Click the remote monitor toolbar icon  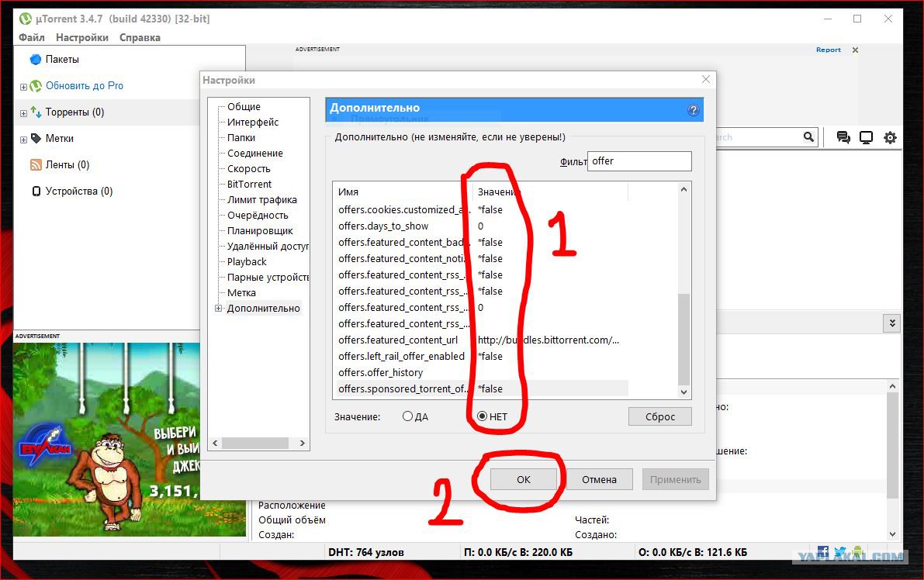pos(867,137)
